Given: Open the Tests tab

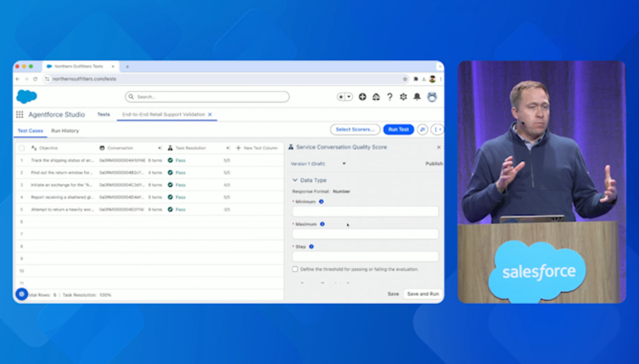Looking at the screenshot, I should pos(104,114).
